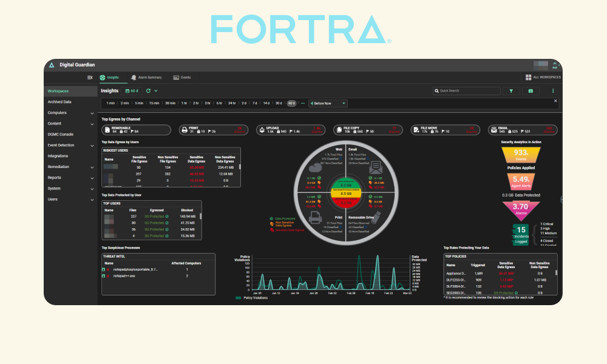Click the Digital Guardian triangle logo
The image size is (607, 364).
coord(52,65)
